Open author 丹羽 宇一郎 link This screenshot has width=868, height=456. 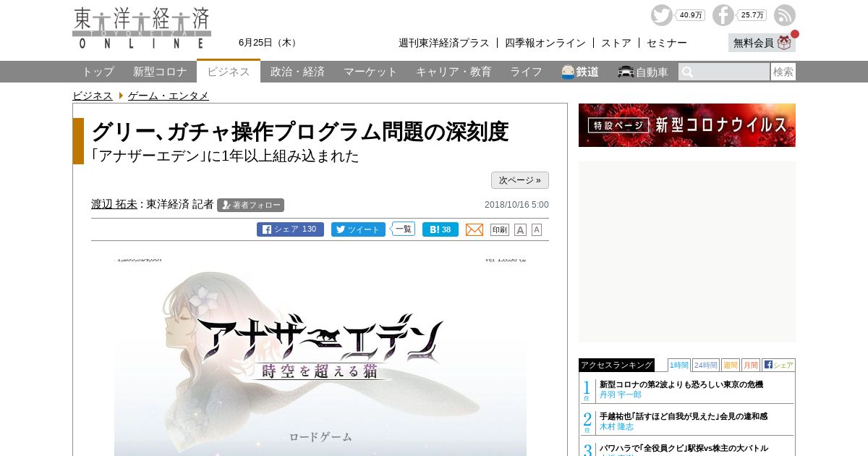pos(621,394)
